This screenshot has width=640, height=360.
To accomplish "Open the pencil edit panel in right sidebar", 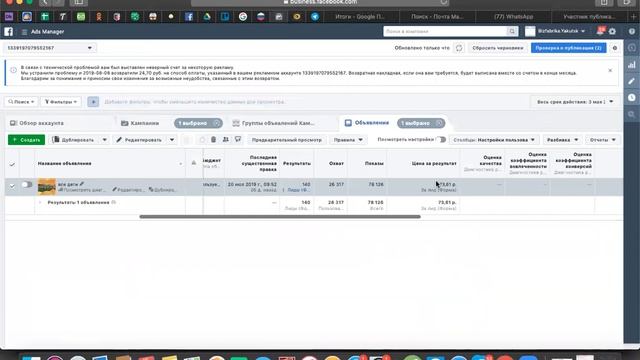I will click(x=631, y=81).
